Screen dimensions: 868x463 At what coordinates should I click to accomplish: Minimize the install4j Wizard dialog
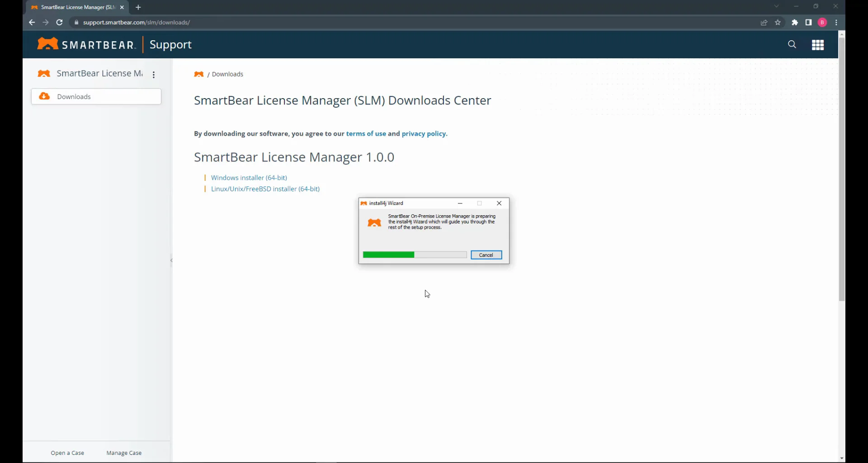click(x=460, y=203)
